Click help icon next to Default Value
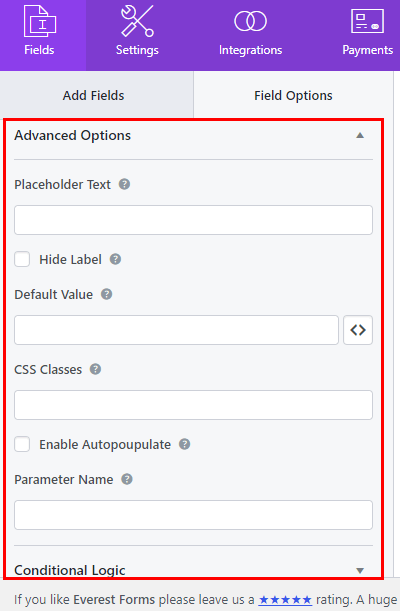This screenshot has width=400, height=611. pos(106,294)
